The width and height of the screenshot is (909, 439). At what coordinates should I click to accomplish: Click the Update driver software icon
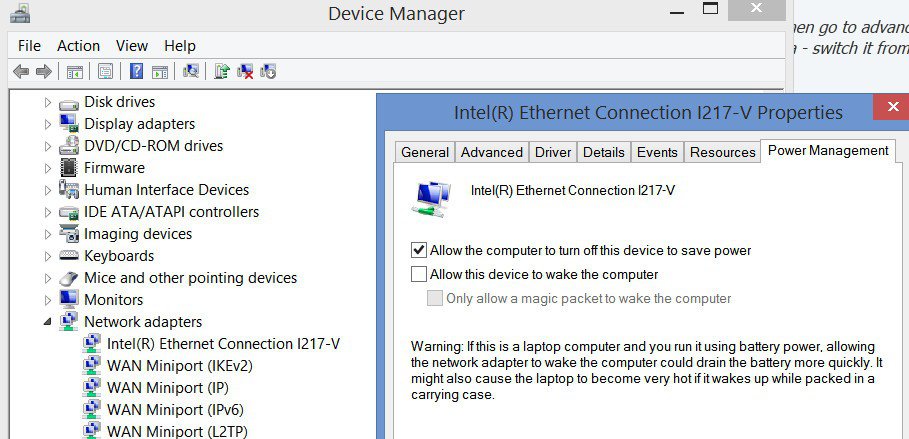pyautogui.click(x=221, y=71)
